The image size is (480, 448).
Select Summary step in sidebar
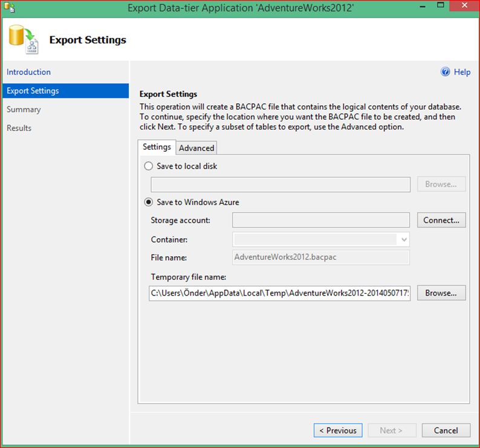click(24, 109)
